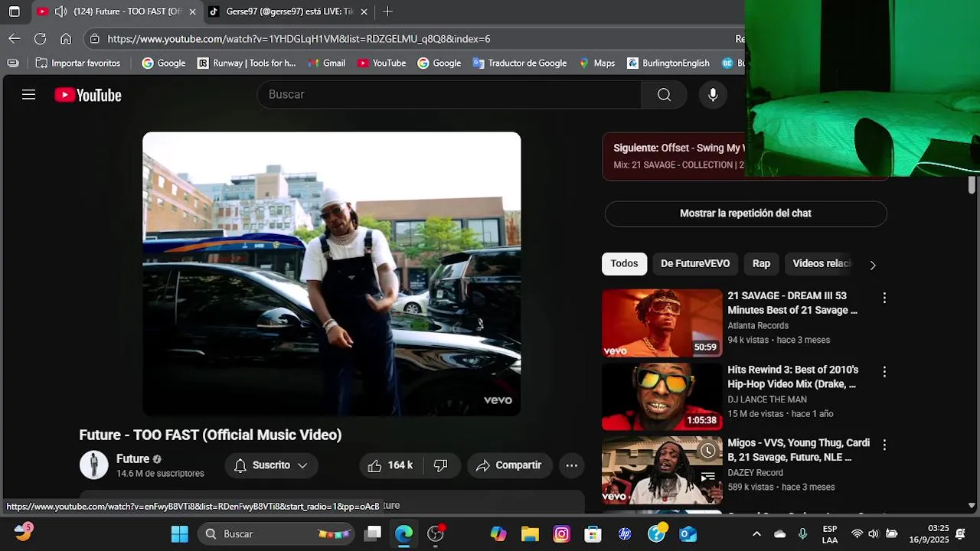Open options for 21 SAVAGE DREAM III

click(x=884, y=298)
